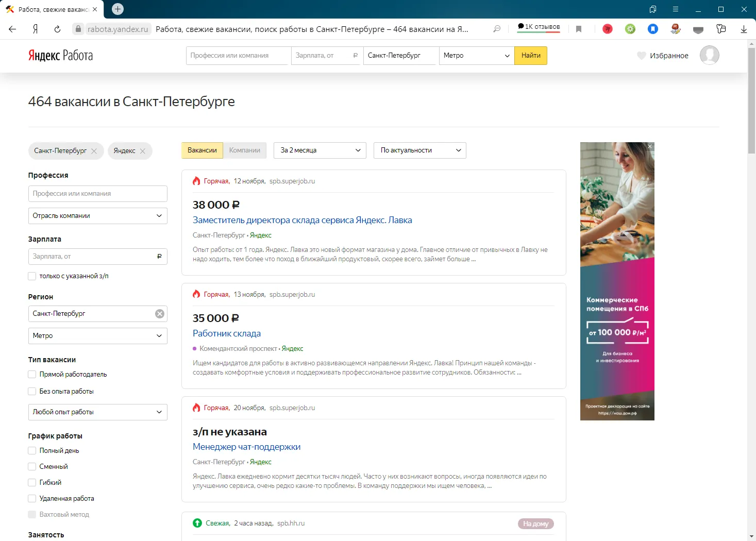Open the Yandex home 'Я' icon
756x541 pixels.
[x=35, y=29]
